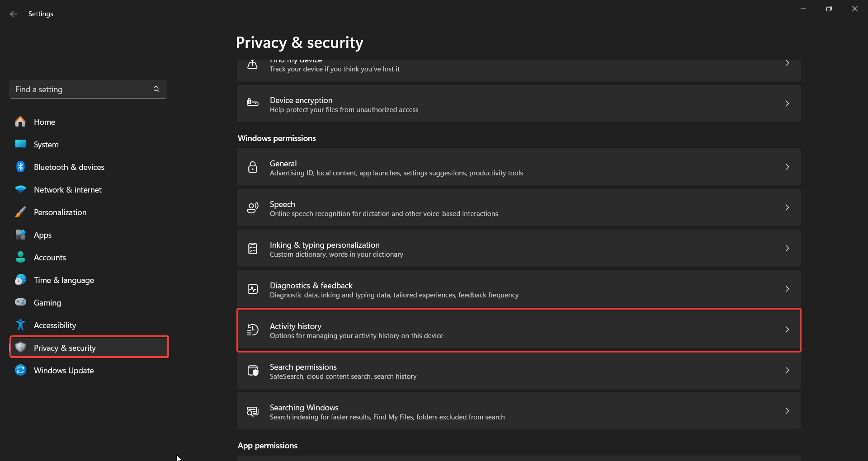Click the Activity history clock icon
Screen dimensions: 868x461
point(253,329)
